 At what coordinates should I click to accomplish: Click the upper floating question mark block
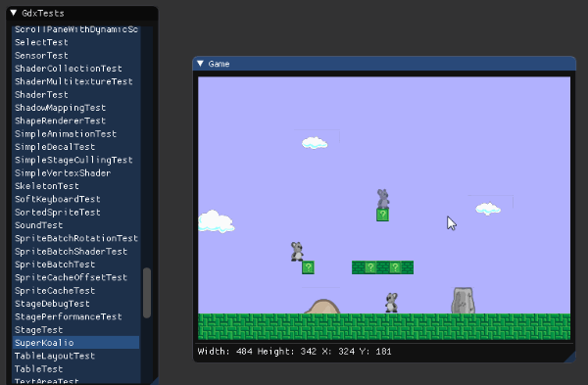382,215
